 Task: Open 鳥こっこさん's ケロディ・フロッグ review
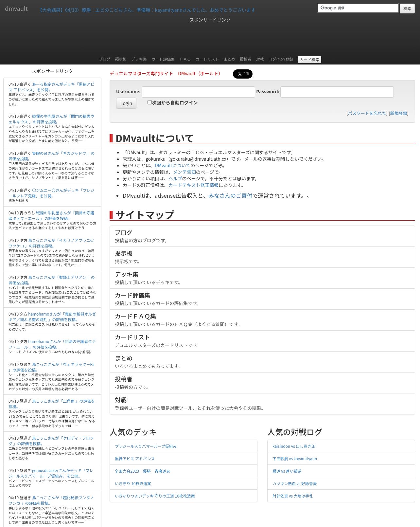coord(51,441)
